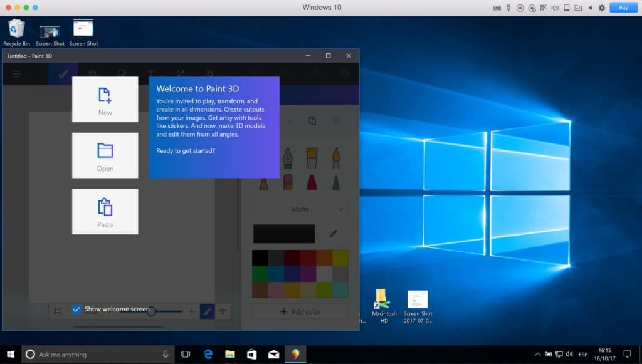This screenshot has height=364, width=642.
Task: Click the horizontal scrollbar under canvas
Action: 118,327
